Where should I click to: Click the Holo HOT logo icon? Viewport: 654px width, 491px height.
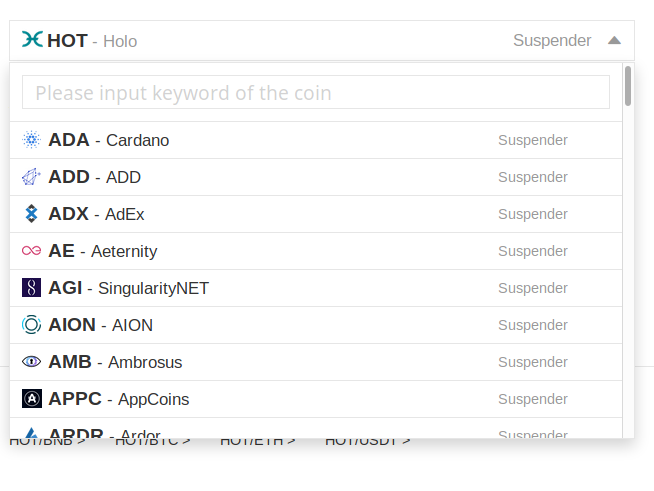click(x=32, y=40)
